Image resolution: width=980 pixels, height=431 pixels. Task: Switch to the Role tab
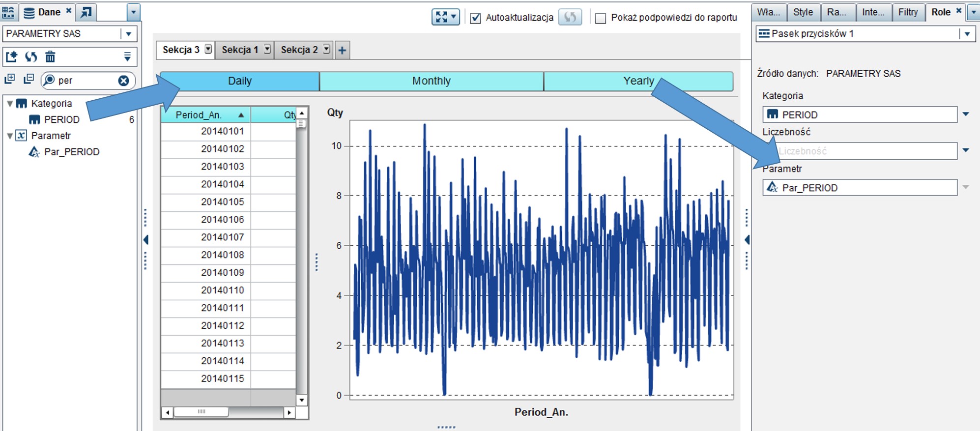(x=941, y=12)
